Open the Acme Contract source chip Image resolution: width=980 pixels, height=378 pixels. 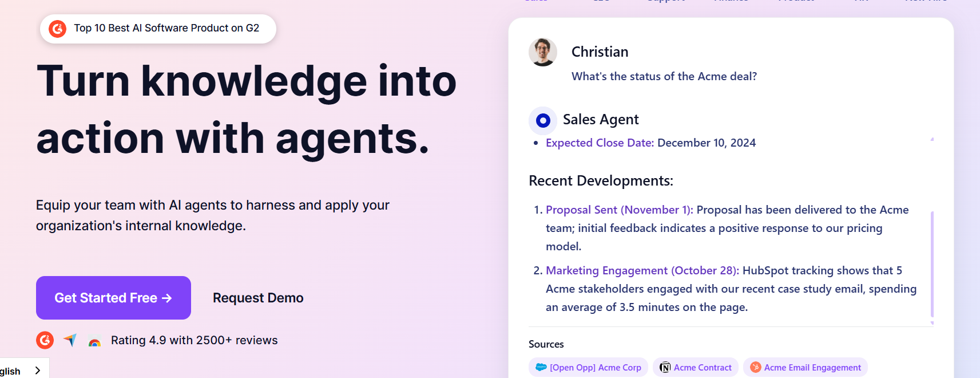(696, 367)
